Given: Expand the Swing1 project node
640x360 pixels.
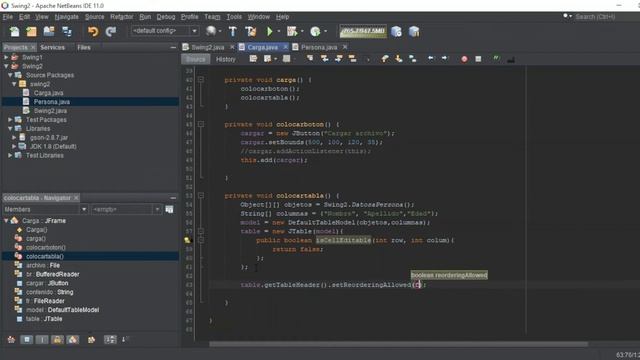Looking at the screenshot, I should (6, 57).
